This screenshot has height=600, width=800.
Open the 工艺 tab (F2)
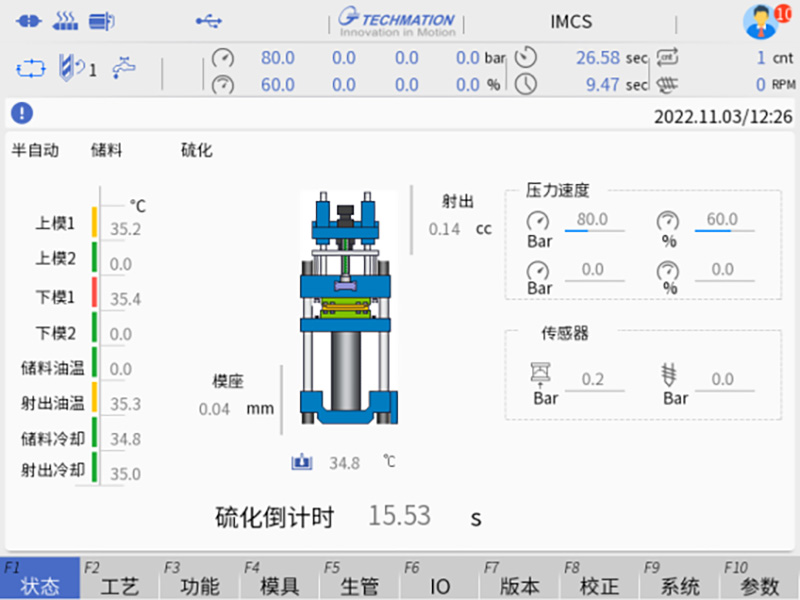[x=120, y=580]
